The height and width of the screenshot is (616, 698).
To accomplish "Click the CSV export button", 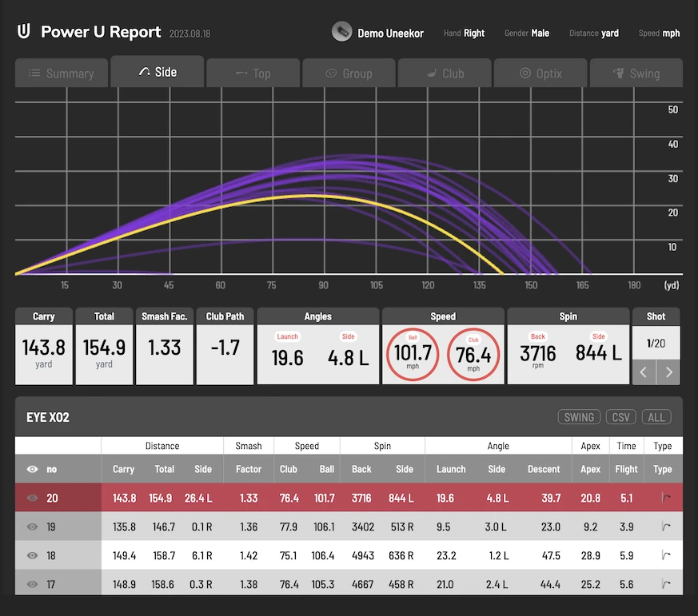I will click(x=620, y=417).
